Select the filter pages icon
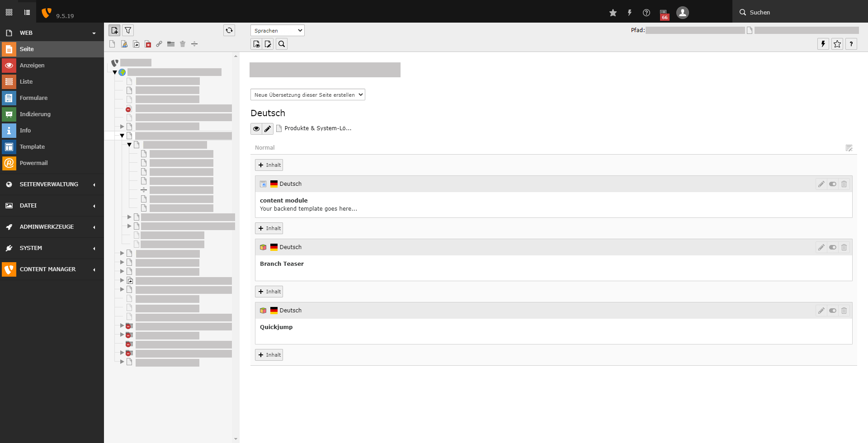868x443 pixels. click(128, 30)
